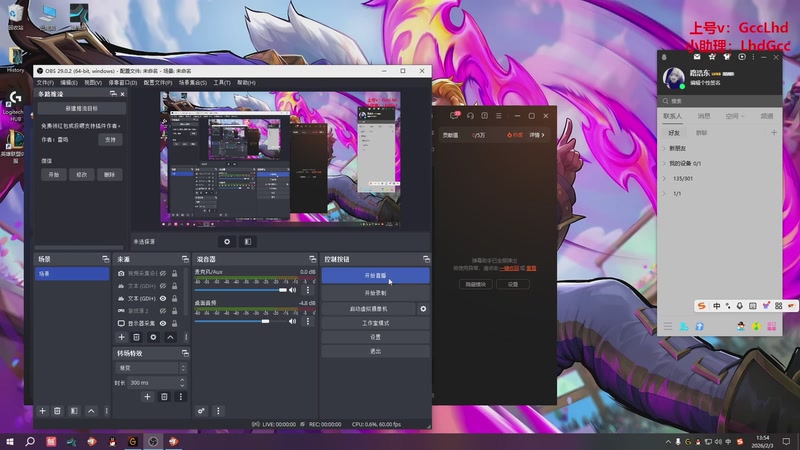The width and height of the screenshot is (800, 450).
Task: Remove transition with trash icon in 转场特效 panel
Action: 164,396
